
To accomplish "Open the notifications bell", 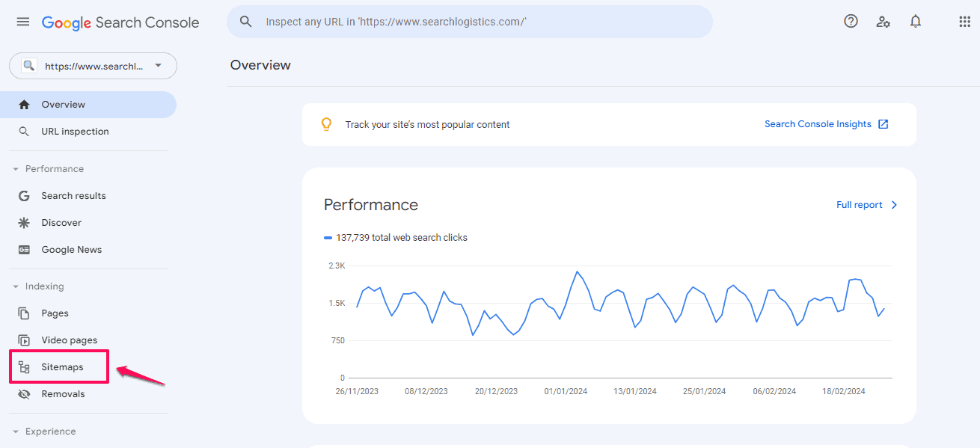I will (916, 22).
